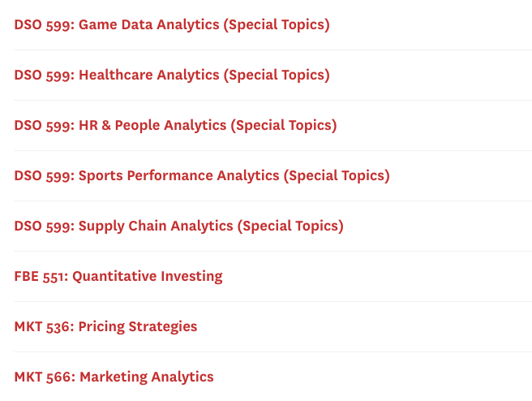Click '(Special Topics)' on Sports Performance row
Screen dimensions: 532x401
[x=337, y=175]
